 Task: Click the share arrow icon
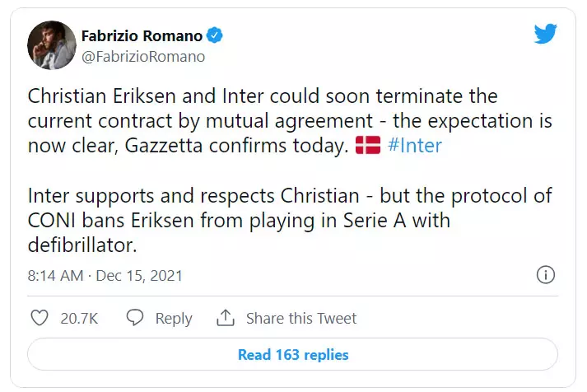(226, 318)
